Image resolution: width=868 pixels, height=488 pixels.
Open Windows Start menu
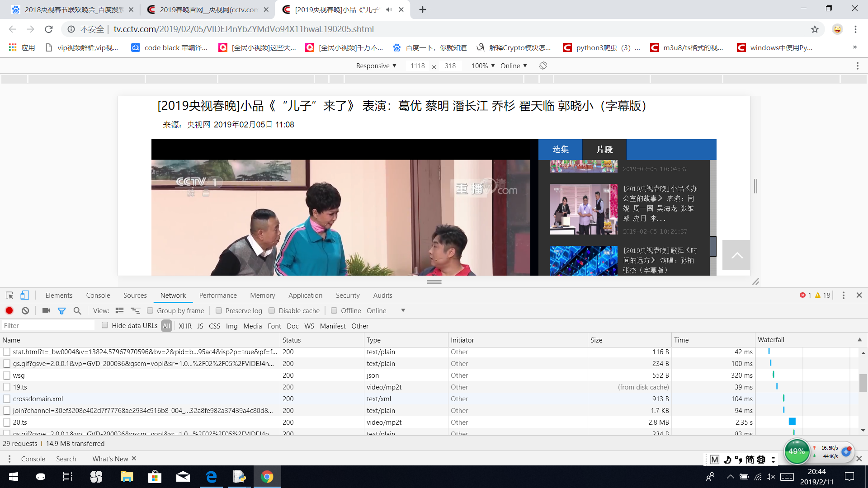(14, 477)
